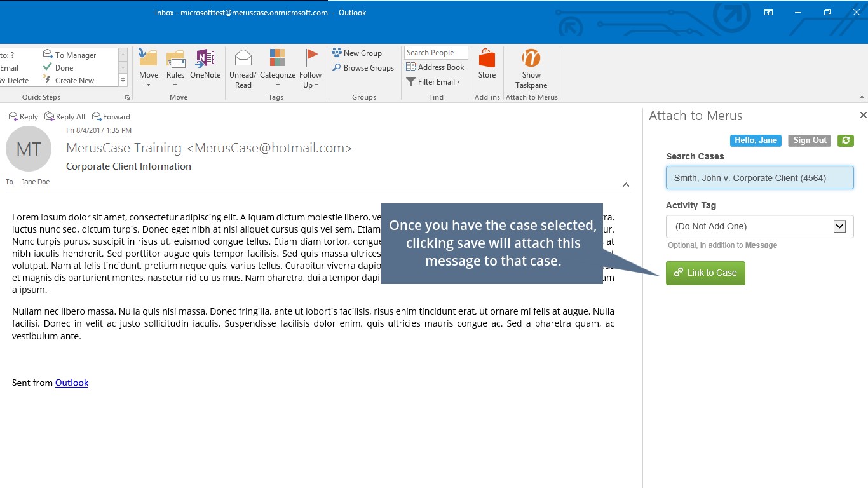This screenshot has height=488, width=868.
Task: Click Reply All on the message
Action: tap(65, 117)
